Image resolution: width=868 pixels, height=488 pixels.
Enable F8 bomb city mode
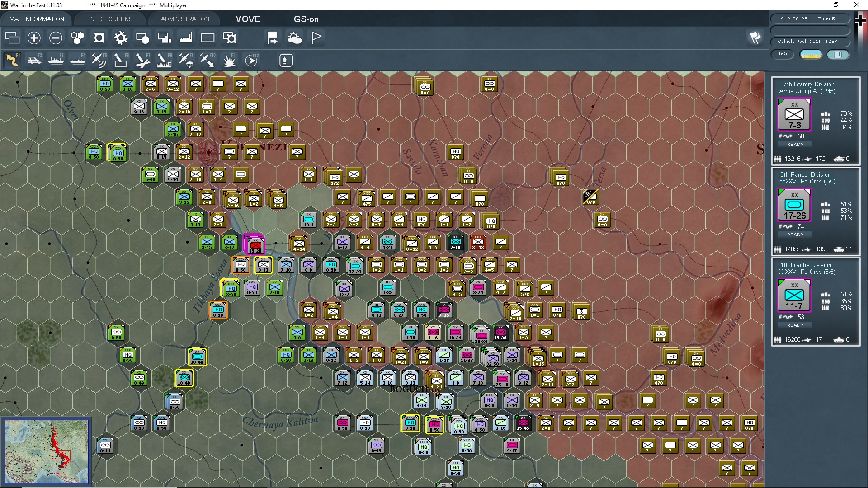click(x=164, y=60)
